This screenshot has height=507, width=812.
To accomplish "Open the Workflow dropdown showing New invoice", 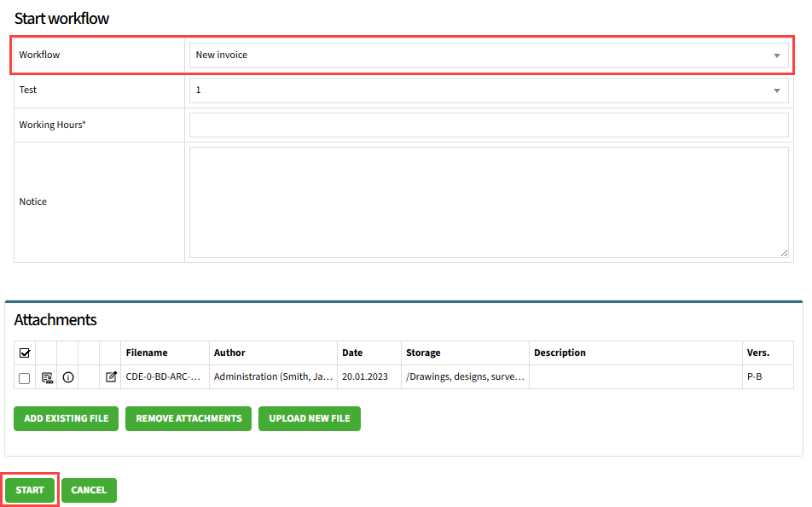I will pyautogui.click(x=488, y=55).
